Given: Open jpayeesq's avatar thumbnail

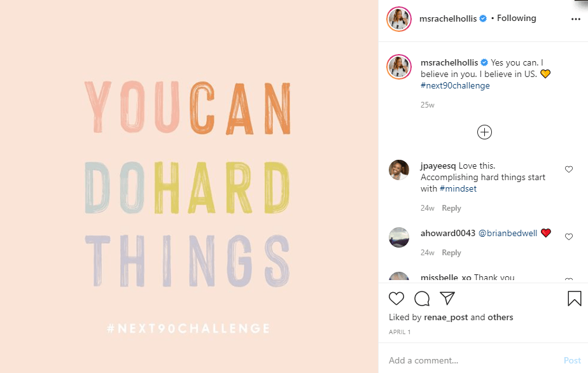Looking at the screenshot, I should coord(399,170).
